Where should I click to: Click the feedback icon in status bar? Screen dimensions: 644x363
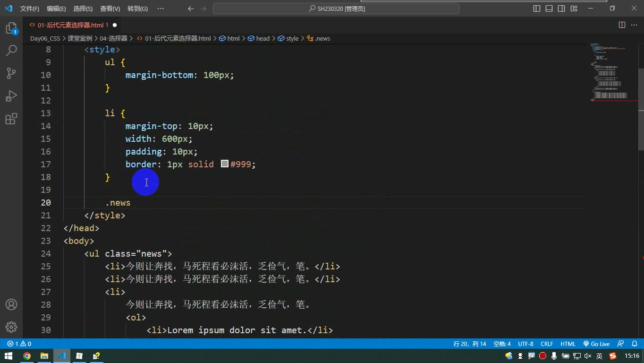[620, 344]
